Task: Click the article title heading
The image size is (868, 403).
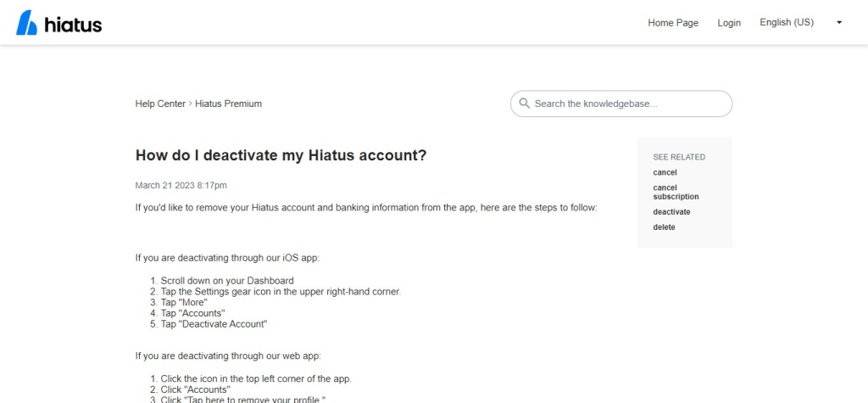Action: coord(281,155)
